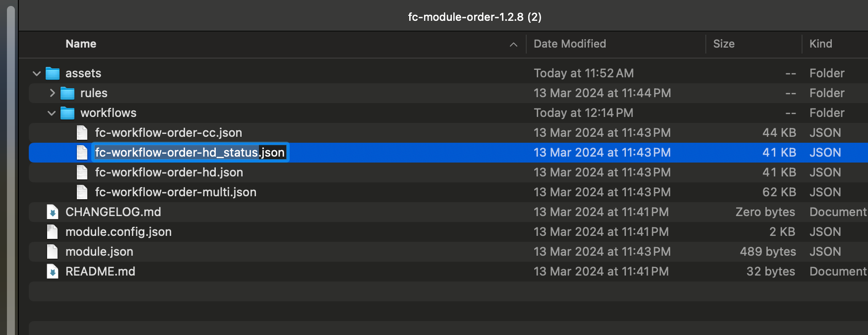
Task: Click the rules folder icon
Action: (67, 93)
